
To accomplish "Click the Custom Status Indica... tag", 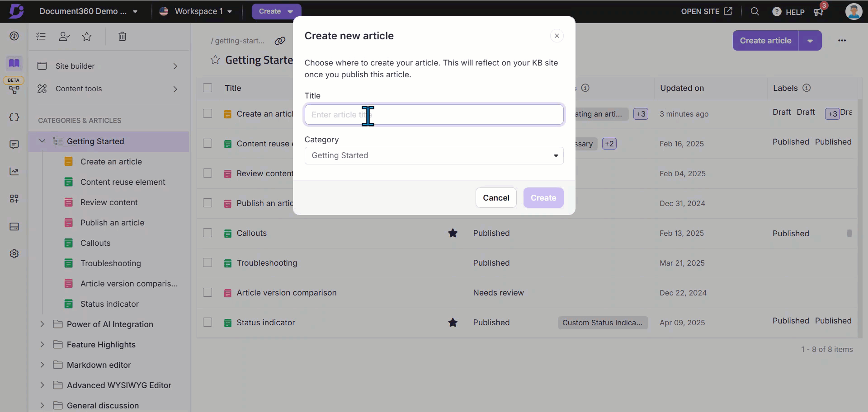I will 603,323.
